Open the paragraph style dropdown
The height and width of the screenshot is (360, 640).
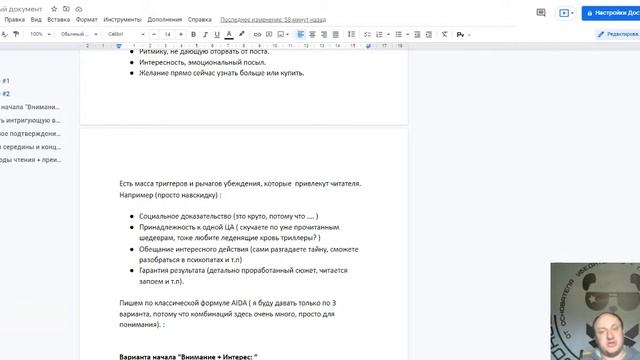tap(79, 34)
